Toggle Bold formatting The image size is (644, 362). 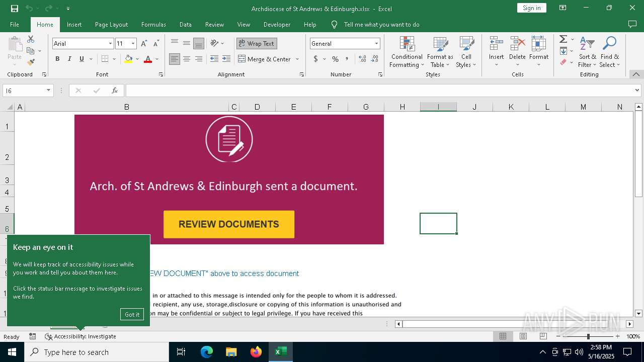coord(57,59)
